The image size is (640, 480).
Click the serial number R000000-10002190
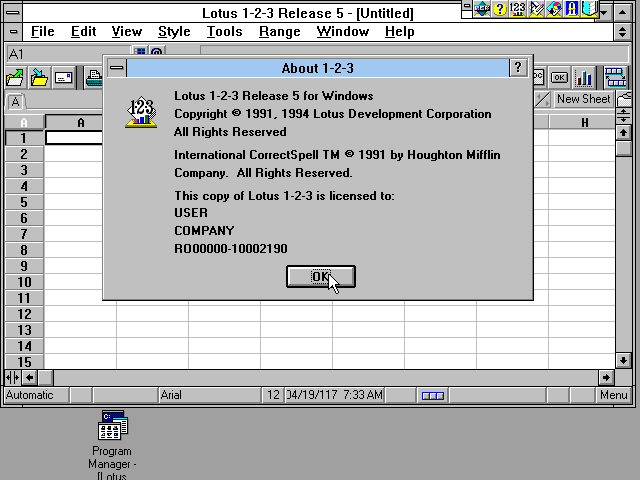click(231, 249)
